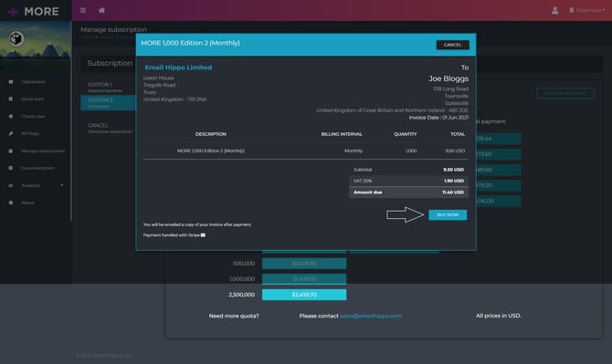Open the account dropdown at the top right

pos(587,10)
